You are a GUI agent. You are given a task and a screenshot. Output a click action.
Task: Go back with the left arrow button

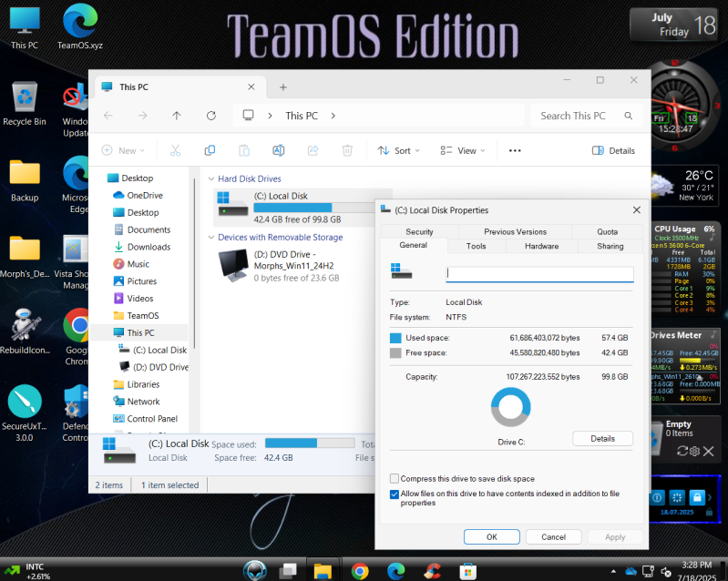(108, 116)
